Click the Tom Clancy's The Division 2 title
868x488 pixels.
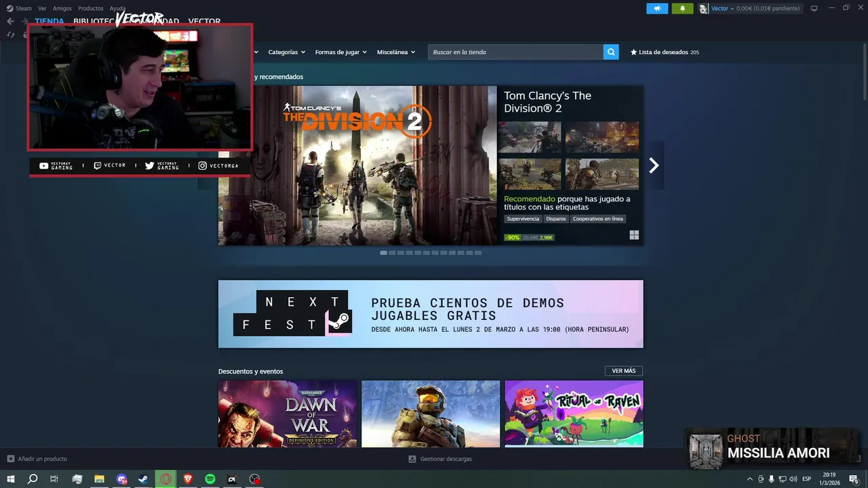(x=548, y=102)
